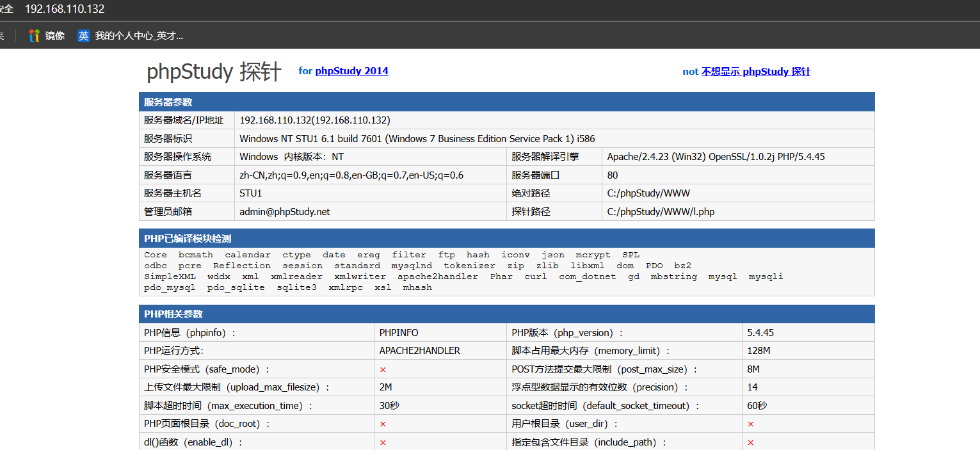Click the 脚本占用最大内存 memory_limit label
The image size is (980, 450).
click(591, 351)
